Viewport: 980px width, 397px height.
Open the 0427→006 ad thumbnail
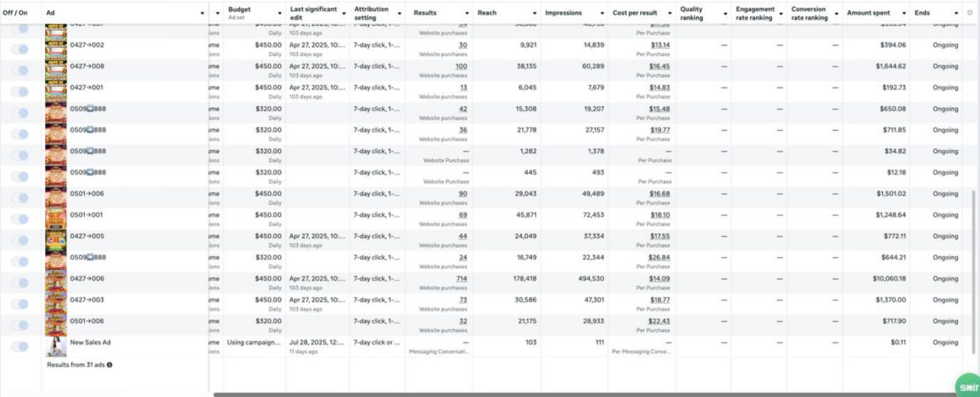coord(56,284)
